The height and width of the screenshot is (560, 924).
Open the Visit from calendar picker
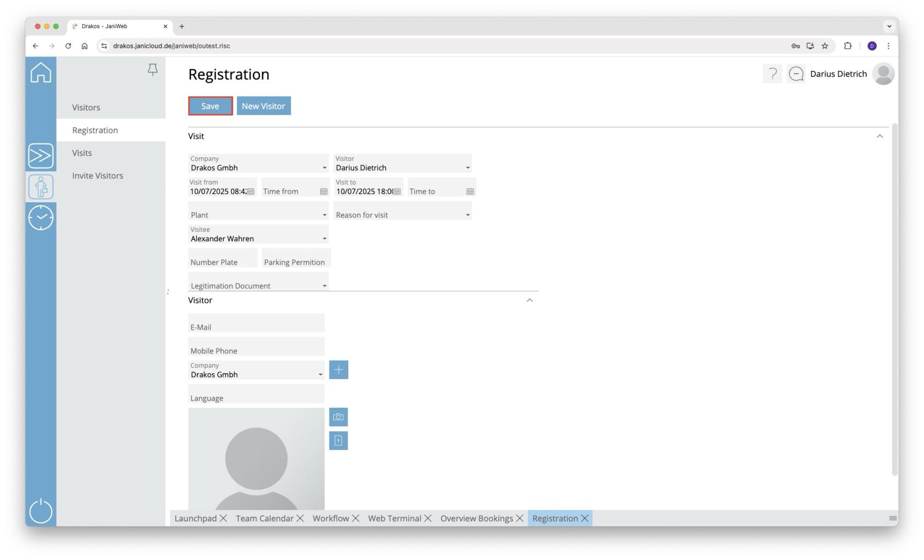tap(251, 191)
